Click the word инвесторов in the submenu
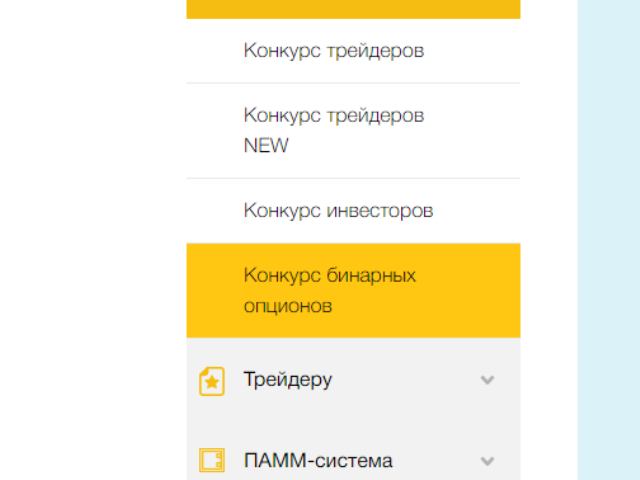This screenshot has width=640, height=480. click(380, 211)
